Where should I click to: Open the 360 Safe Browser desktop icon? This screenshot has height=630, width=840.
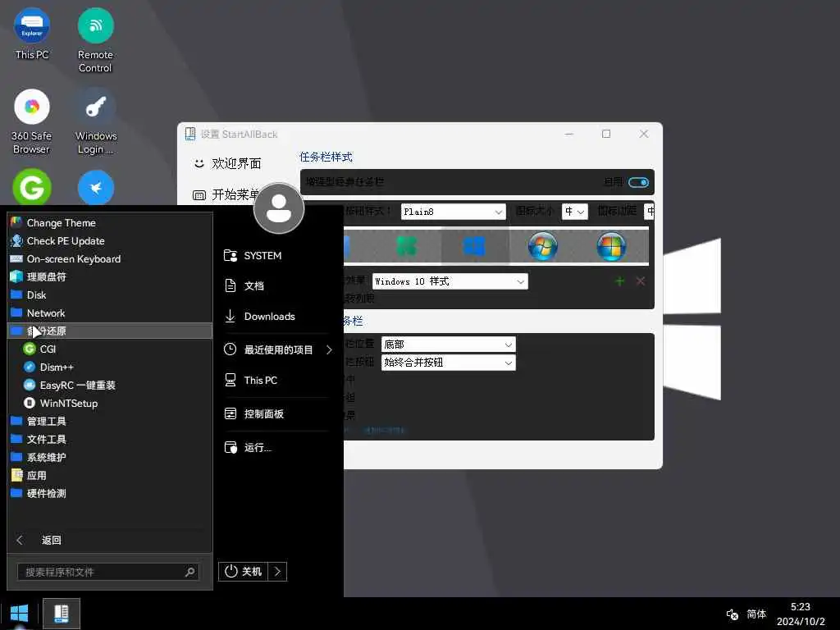pyautogui.click(x=32, y=121)
